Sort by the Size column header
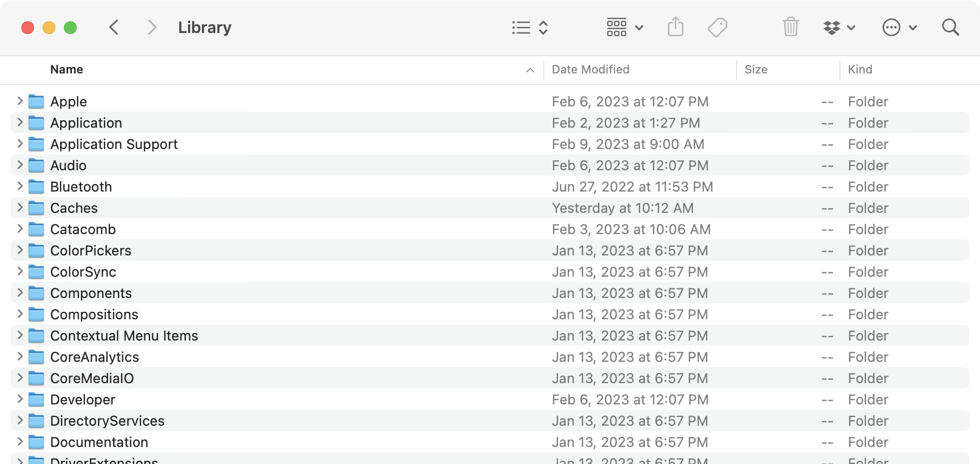This screenshot has width=980, height=464. (x=755, y=70)
